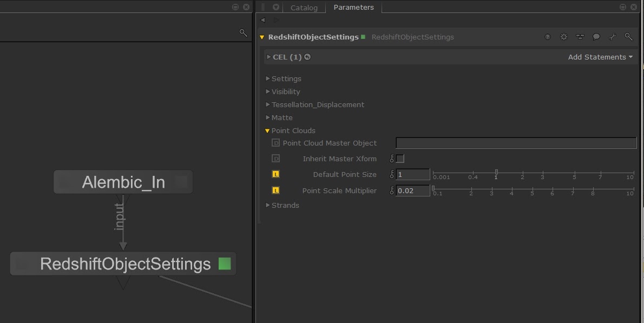Screen dimensions: 644x323
Task: Click the node hierarchy icon in header
Action: coord(580,37)
